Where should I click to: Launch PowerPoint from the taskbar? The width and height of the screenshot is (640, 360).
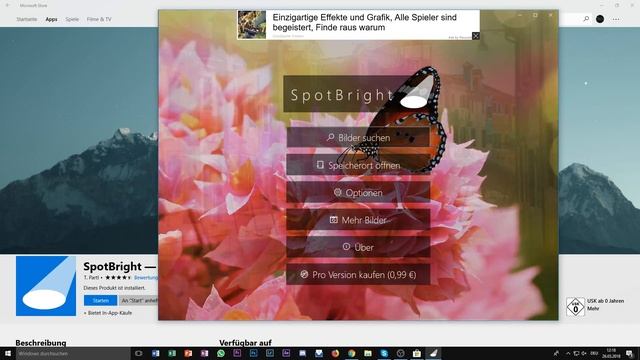pyautogui.click(x=188, y=353)
